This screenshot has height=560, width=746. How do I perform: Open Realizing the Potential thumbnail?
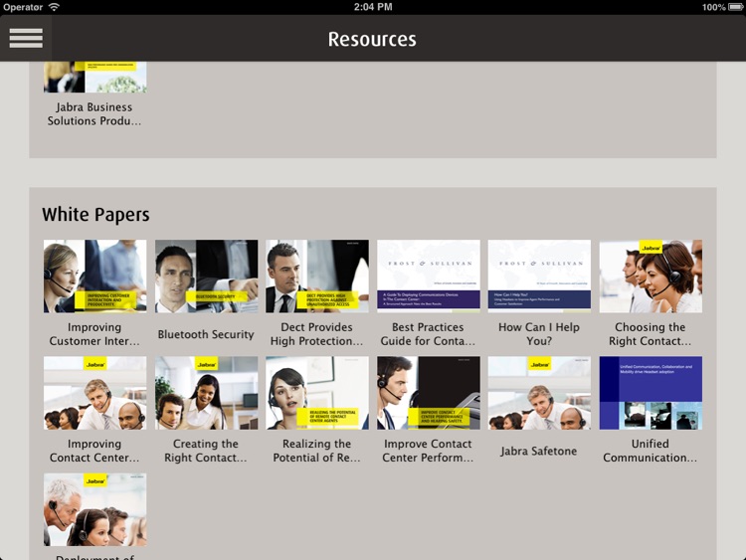pos(317,393)
